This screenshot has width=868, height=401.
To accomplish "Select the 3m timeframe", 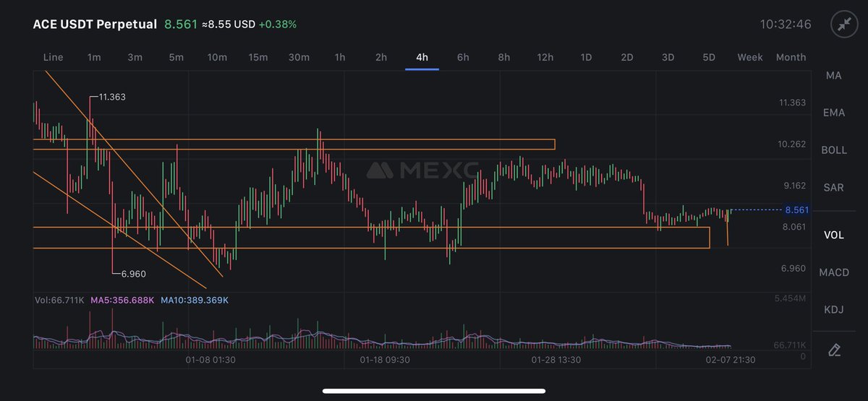I will point(135,57).
